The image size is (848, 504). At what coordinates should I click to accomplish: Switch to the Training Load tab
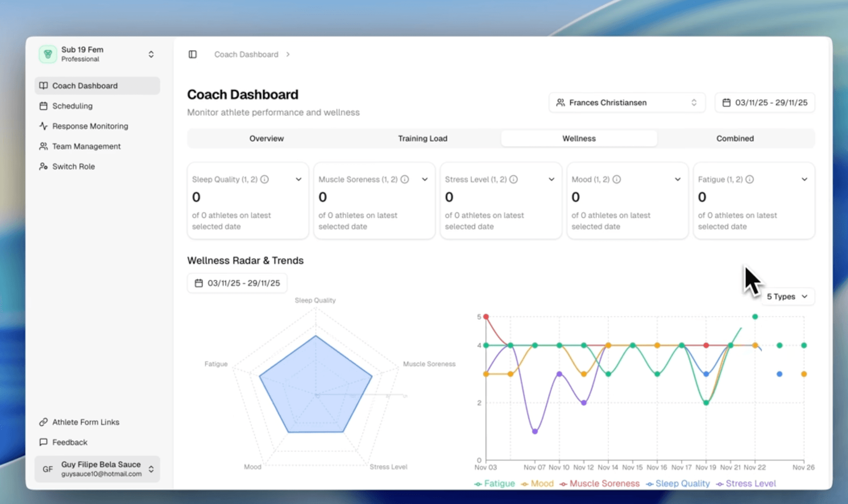(423, 138)
